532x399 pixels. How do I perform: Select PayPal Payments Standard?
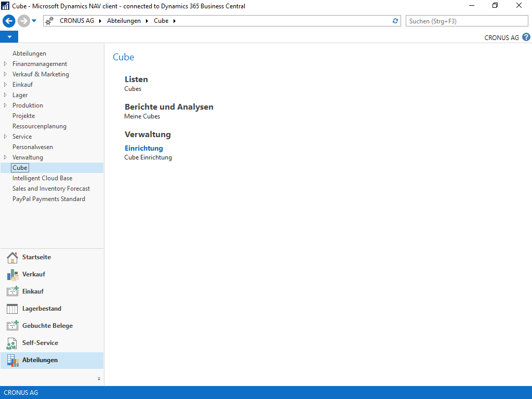click(x=49, y=199)
